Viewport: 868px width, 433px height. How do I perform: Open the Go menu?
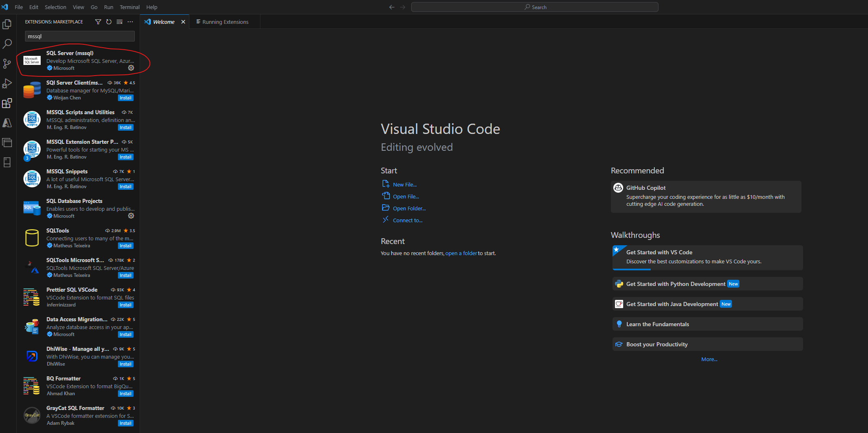(94, 7)
